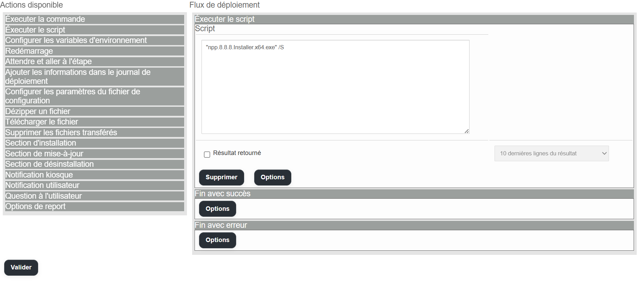Select 'Télécharger le fichier' action
The height and width of the screenshot is (284, 644).
pyautogui.click(x=94, y=122)
